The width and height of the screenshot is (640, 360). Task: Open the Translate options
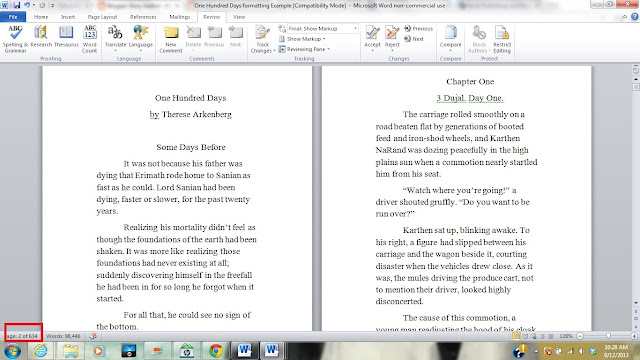[115, 39]
